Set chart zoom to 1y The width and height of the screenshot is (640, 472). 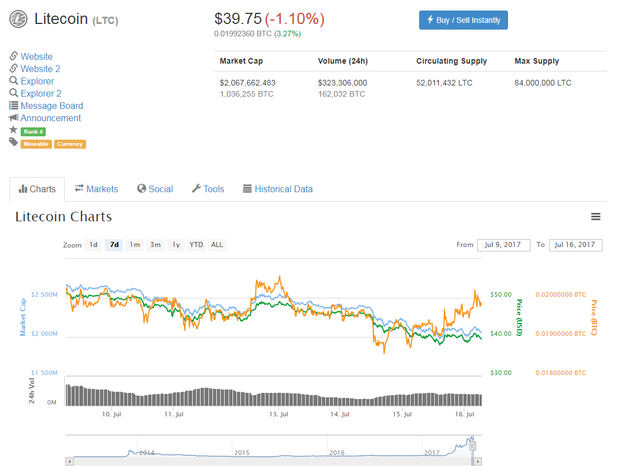(x=176, y=245)
